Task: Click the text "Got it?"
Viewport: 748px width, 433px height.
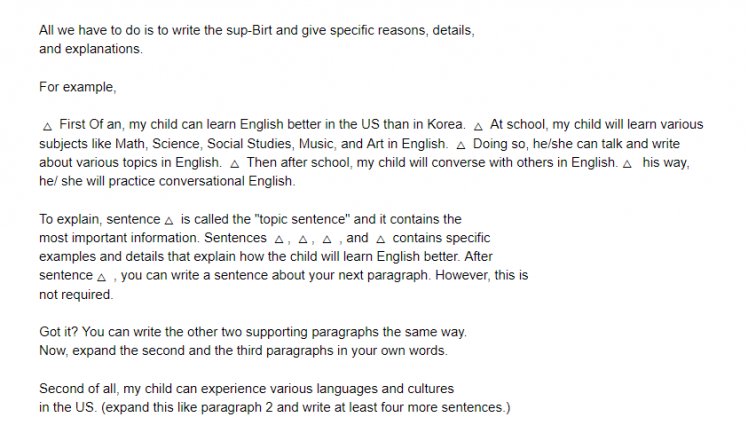Action: [x=60, y=331]
